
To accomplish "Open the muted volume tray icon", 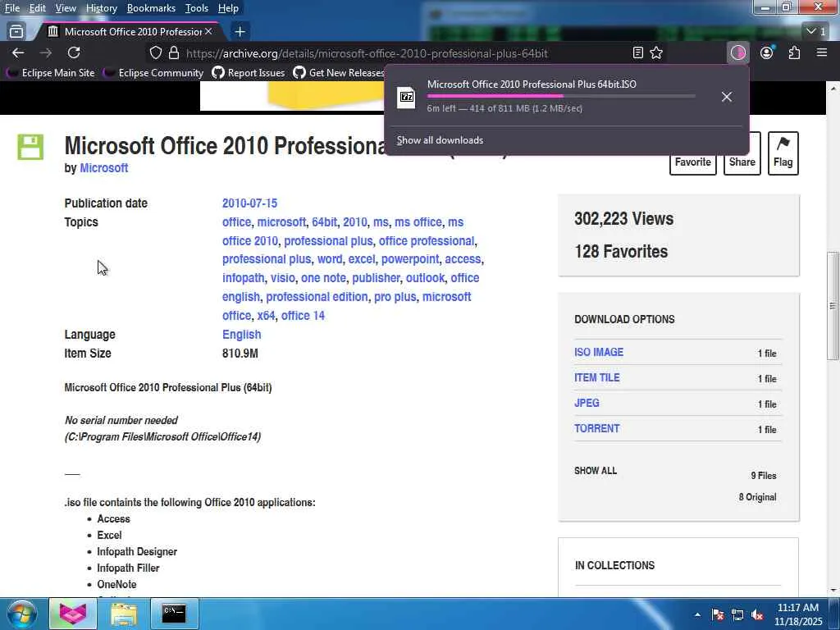I will (x=757, y=614).
